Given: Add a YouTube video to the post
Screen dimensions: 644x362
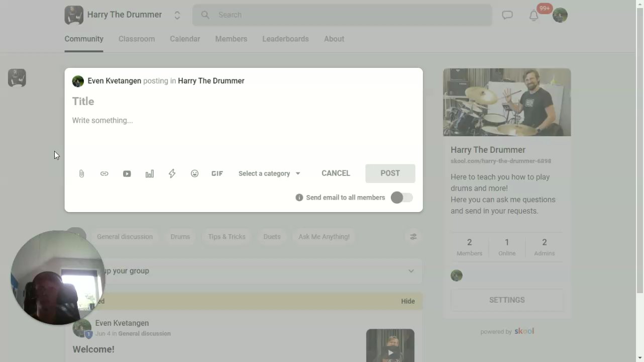Looking at the screenshot, I should pos(127,173).
